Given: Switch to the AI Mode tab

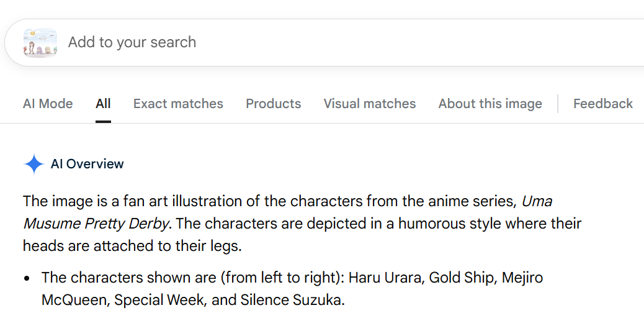Looking at the screenshot, I should 48,104.
